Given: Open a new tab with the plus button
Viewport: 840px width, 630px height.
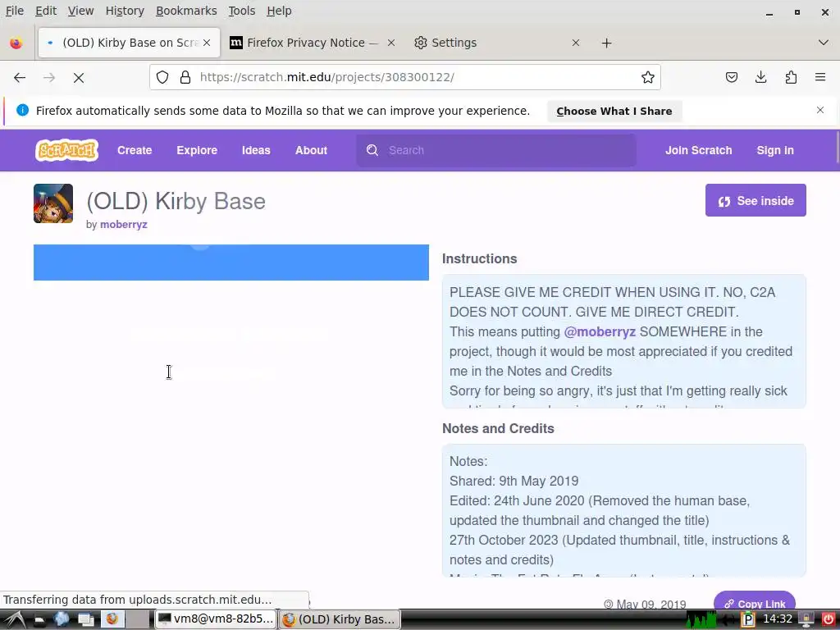Looking at the screenshot, I should (x=606, y=43).
